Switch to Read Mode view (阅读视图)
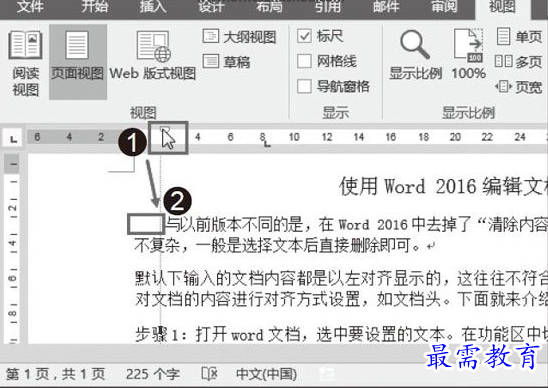 coord(25,63)
